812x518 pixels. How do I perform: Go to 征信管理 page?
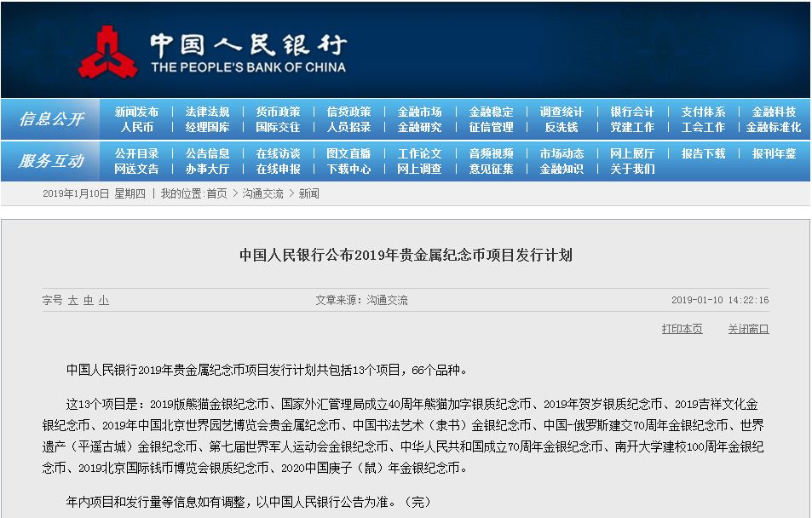[491, 127]
